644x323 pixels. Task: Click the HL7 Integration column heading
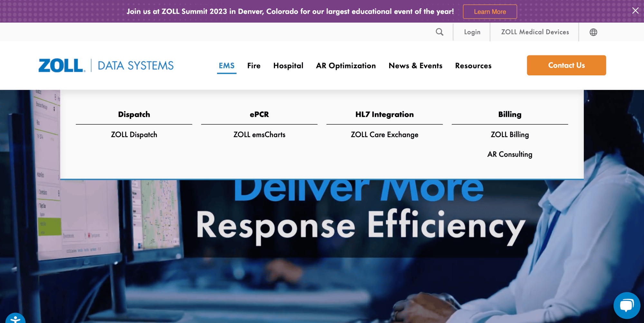[x=384, y=114]
